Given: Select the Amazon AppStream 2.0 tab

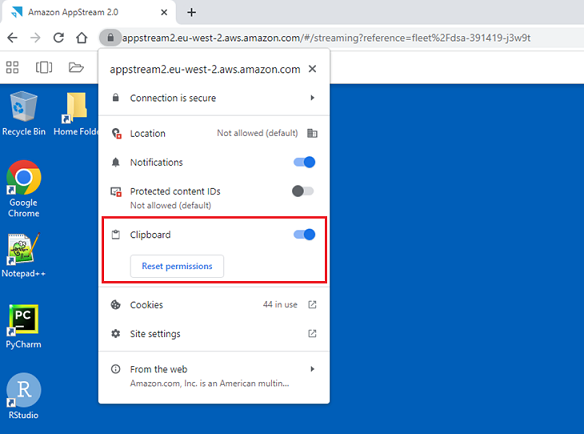Looking at the screenshot, I should (89, 12).
